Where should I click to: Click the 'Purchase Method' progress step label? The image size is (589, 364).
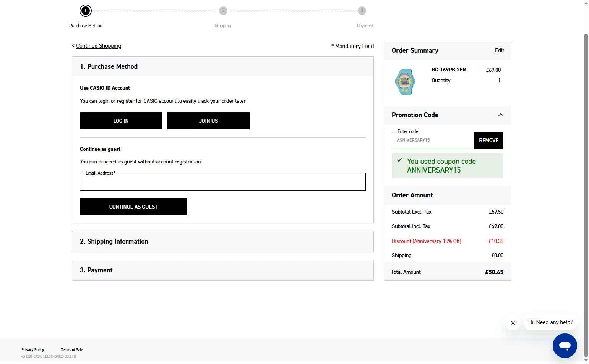[x=86, y=26]
